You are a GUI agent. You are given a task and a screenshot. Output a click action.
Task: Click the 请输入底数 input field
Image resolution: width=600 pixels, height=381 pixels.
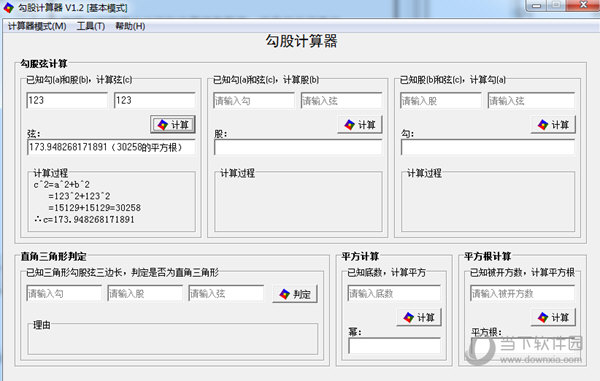(394, 293)
